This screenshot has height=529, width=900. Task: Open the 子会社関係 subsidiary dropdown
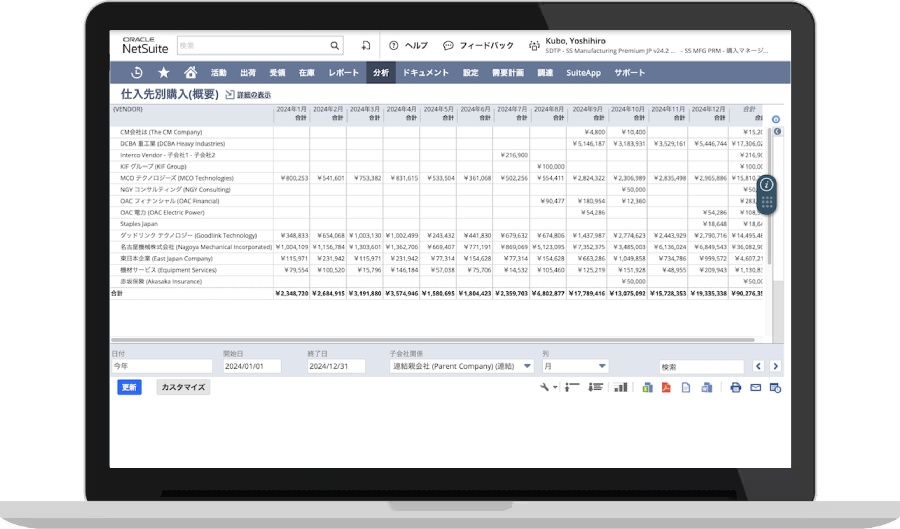[461, 366]
